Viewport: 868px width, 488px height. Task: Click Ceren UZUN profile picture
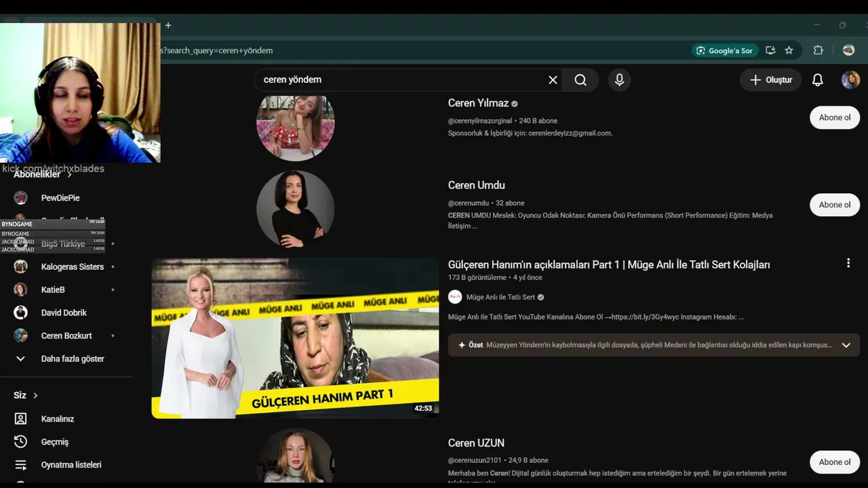295,455
